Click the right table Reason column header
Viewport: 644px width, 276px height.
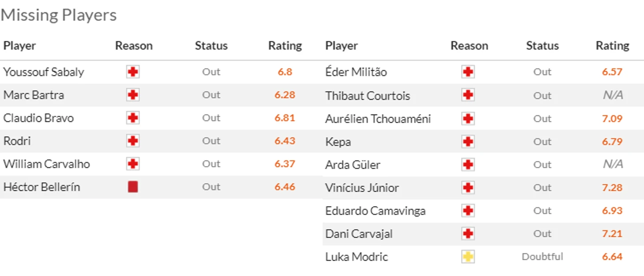pos(469,45)
